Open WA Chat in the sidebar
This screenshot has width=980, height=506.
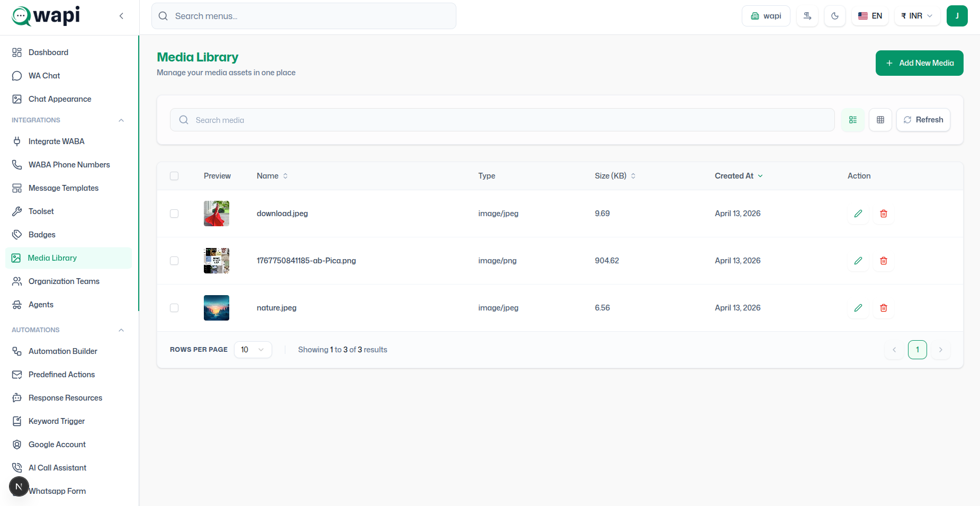tap(69, 76)
